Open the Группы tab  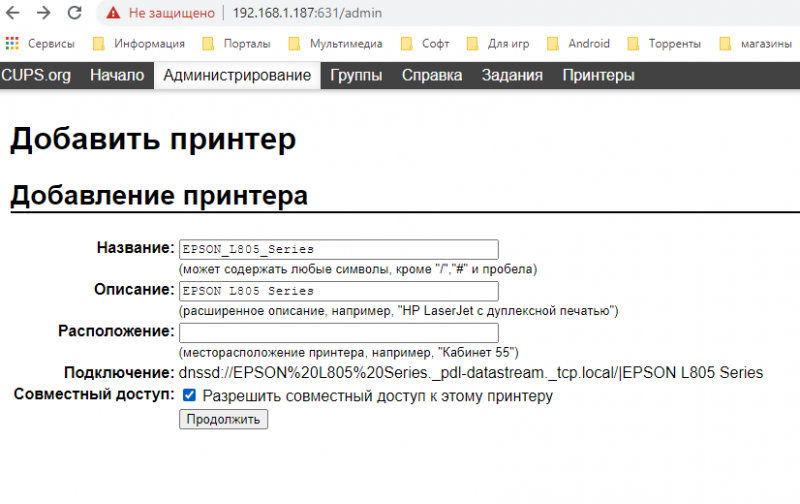[356, 75]
